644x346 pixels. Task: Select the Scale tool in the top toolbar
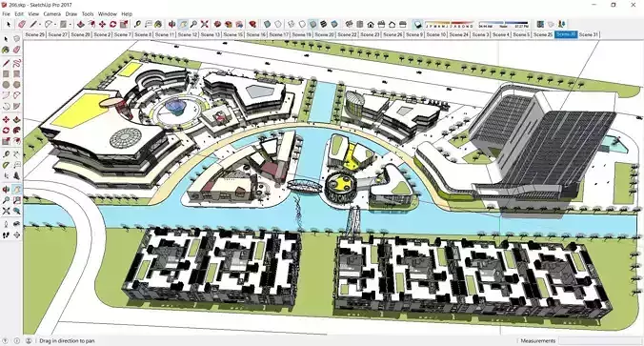[124, 24]
